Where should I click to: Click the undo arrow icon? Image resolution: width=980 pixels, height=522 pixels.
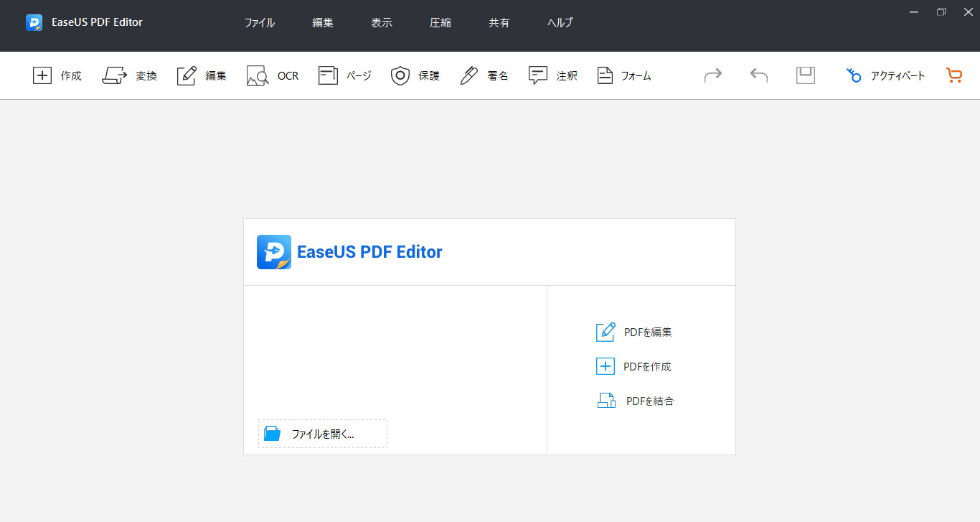[759, 75]
